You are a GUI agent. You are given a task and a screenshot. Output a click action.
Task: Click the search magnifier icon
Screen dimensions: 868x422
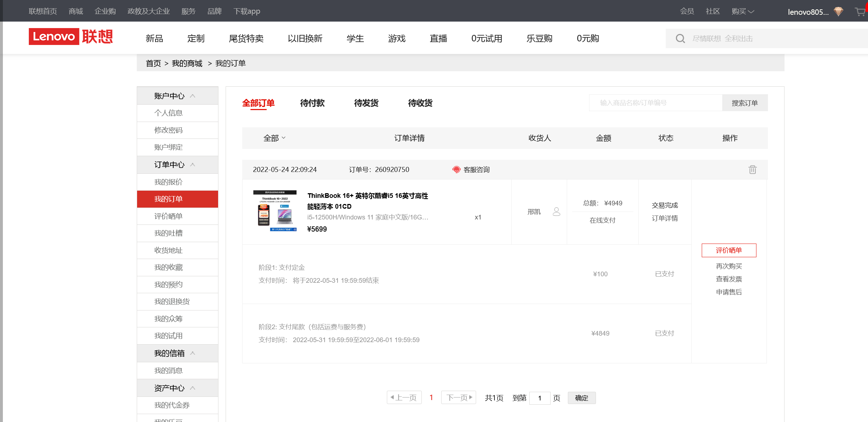(680, 38)
